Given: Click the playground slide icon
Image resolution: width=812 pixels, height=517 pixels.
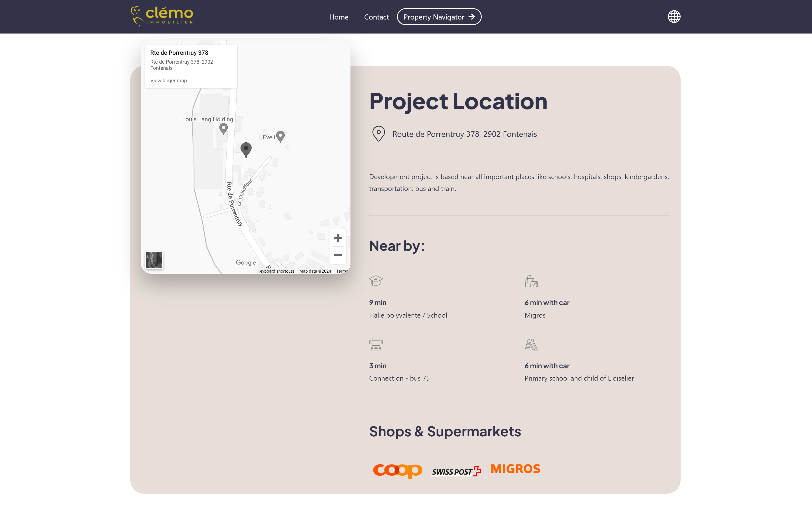Looking at the screenshot, I should coord(531,345).
